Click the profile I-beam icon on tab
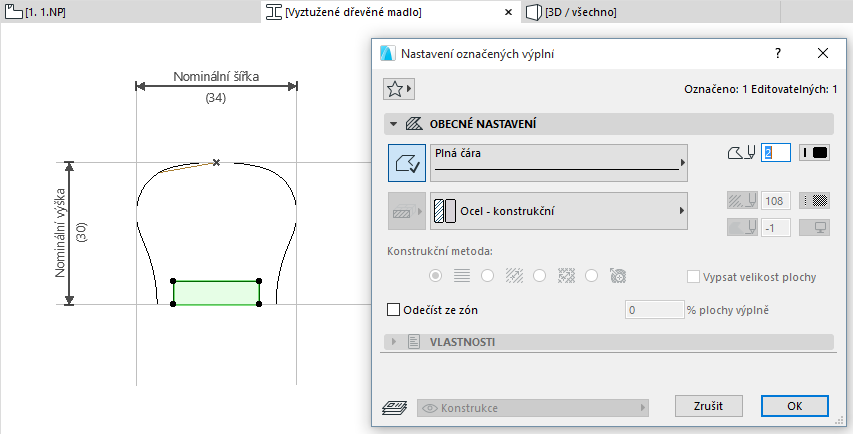853x434 pixels. click(274, 12)
